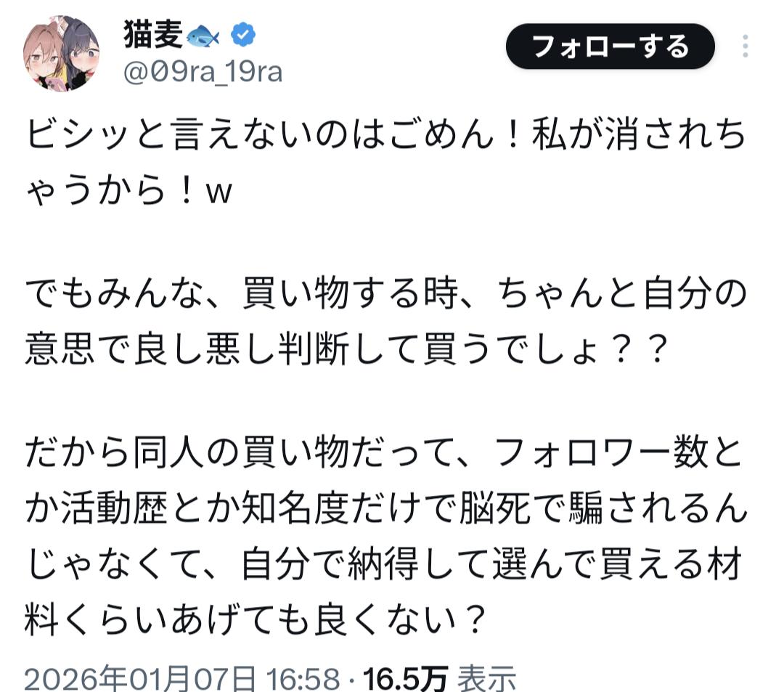Open the 16.5万 view count
The height and width of the screenshot is (692, 784).
click(x=405, y=679)
